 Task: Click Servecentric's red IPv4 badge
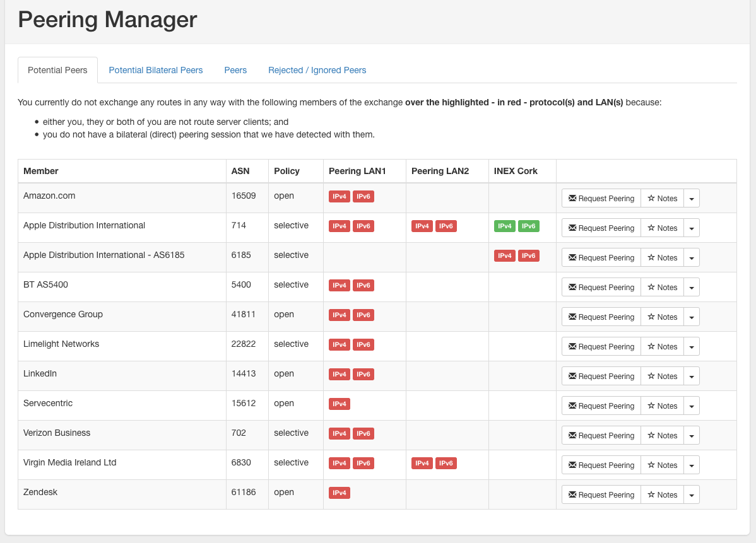[x=340, y=404]
